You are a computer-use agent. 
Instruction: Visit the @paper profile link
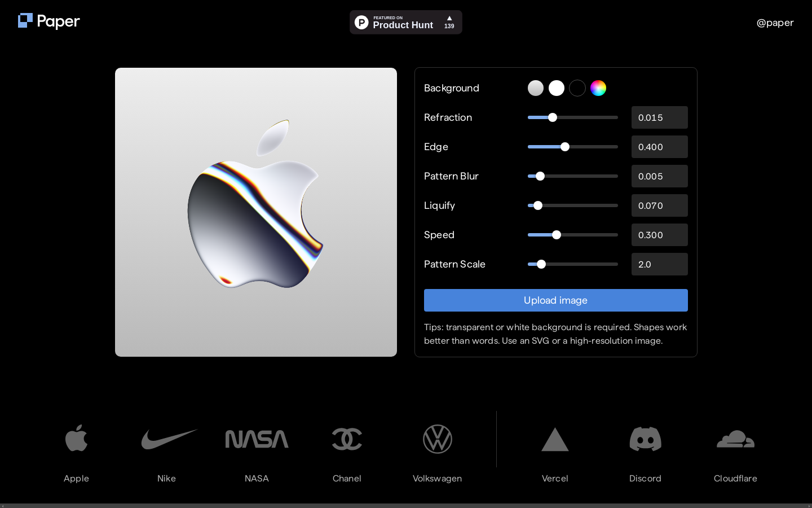coord(775,23)
